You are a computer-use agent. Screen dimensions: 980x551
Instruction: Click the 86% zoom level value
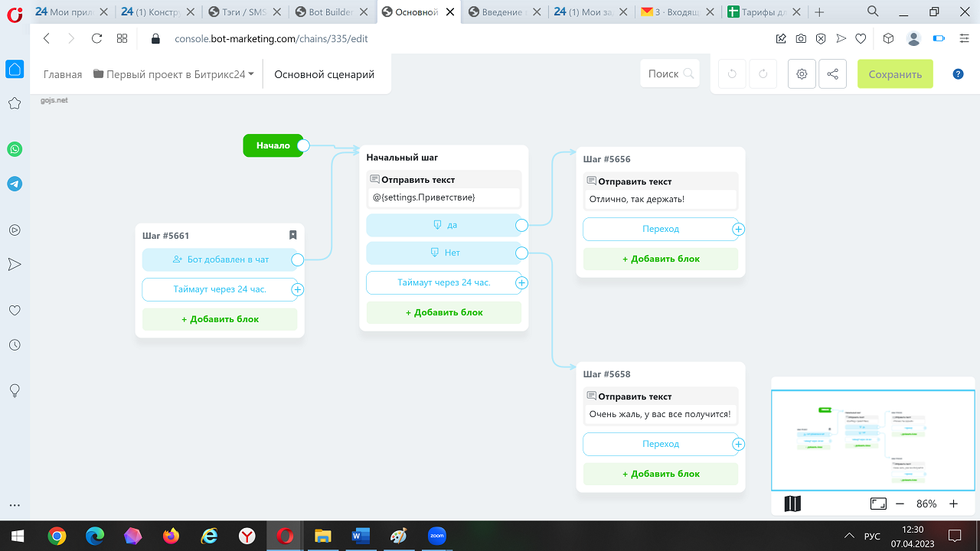[x=926, y=504]
